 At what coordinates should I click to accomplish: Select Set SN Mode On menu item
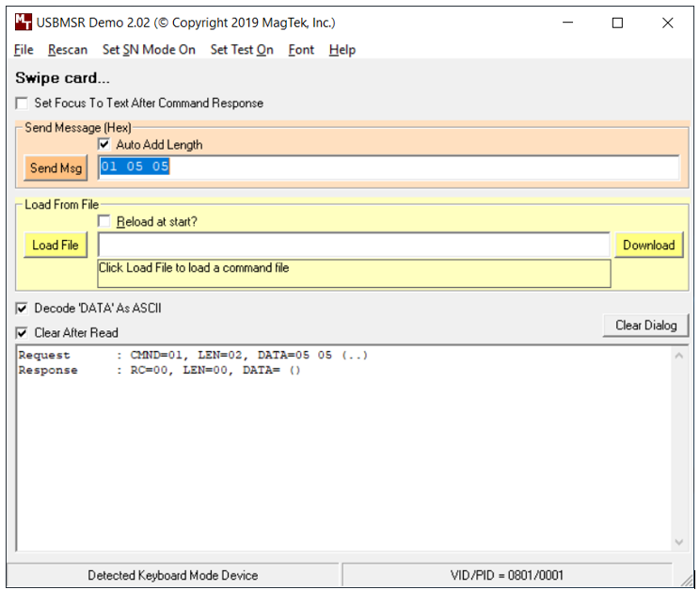[149, 50]
